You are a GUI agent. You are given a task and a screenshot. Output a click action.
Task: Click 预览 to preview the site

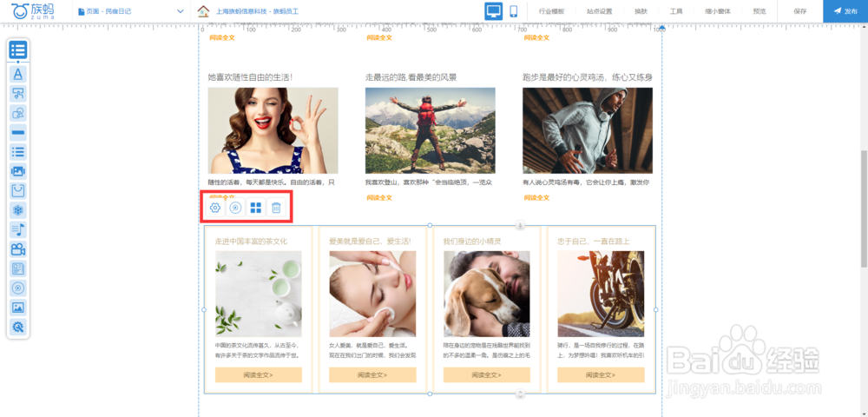[x=759, y=11]
